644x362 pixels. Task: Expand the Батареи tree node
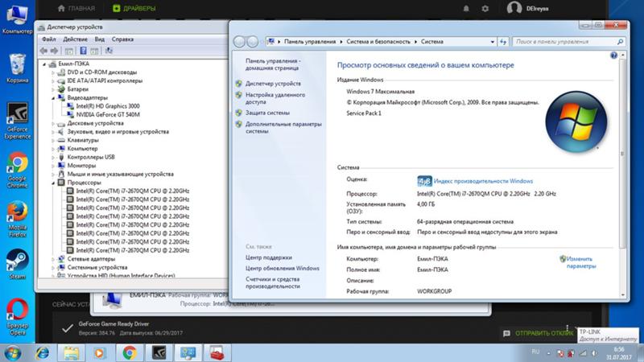pyautogui.click(x=53, y=89)
